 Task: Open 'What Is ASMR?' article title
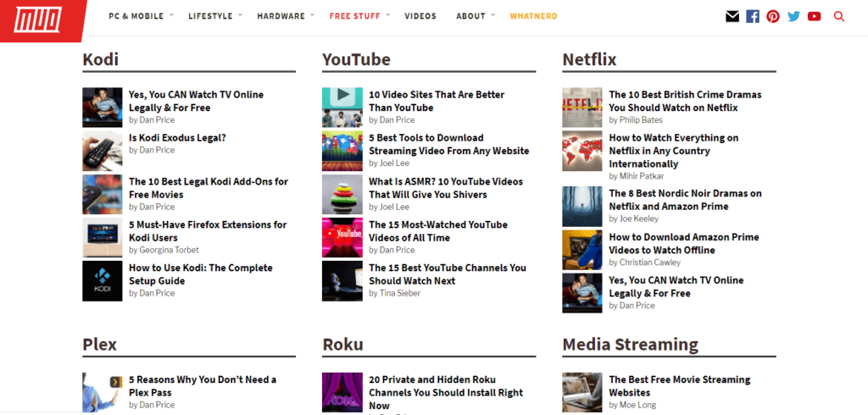[x=446, y=188]
